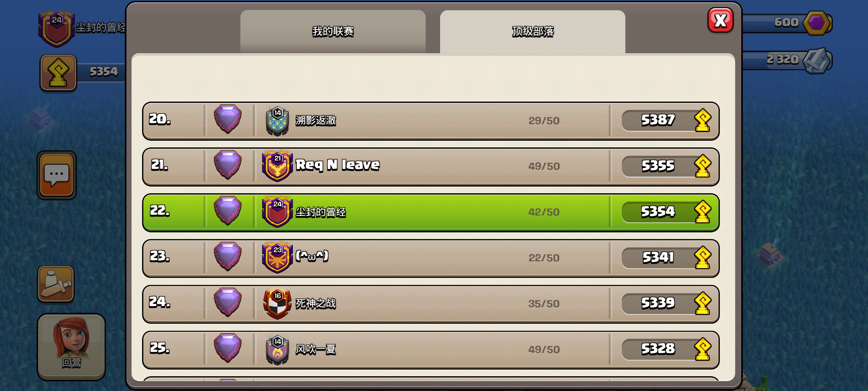Tap the 49/50 member count of Req N leave
The width and height of the screenshot is (868, 391).
(x=544, y=166)
